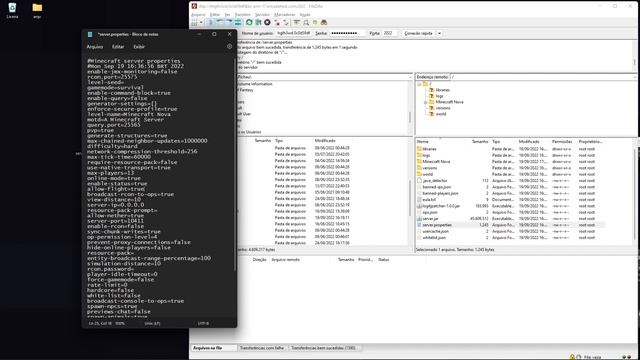Click the Notepad app icon in title bar

click(x=90, y=34)
